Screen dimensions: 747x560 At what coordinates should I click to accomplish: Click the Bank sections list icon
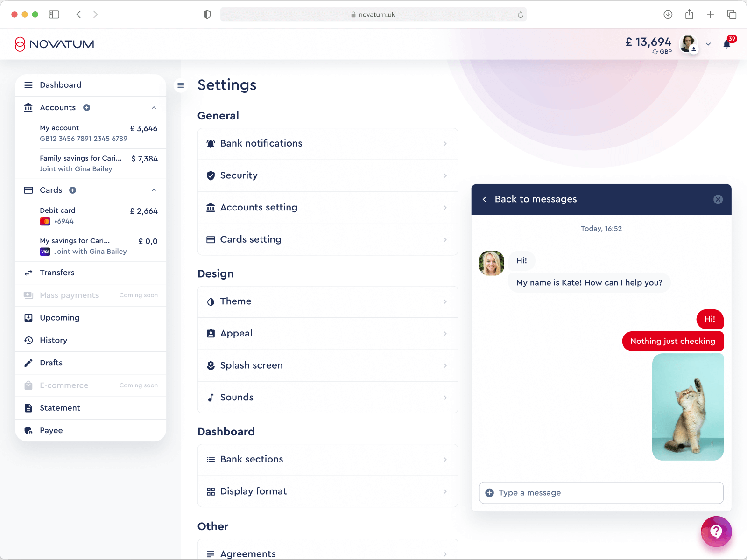point(211,460)
